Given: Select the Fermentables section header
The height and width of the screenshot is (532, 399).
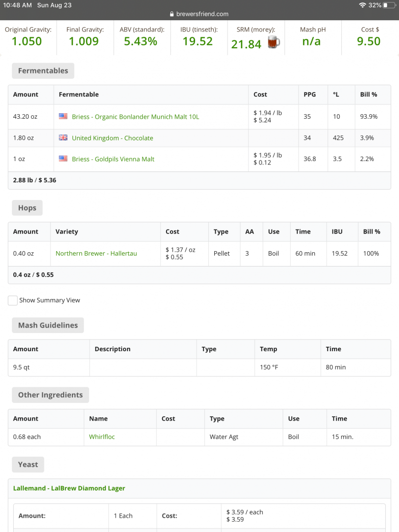Looking at the screenshot, I should pyautogui.click(x=43, y=71).
